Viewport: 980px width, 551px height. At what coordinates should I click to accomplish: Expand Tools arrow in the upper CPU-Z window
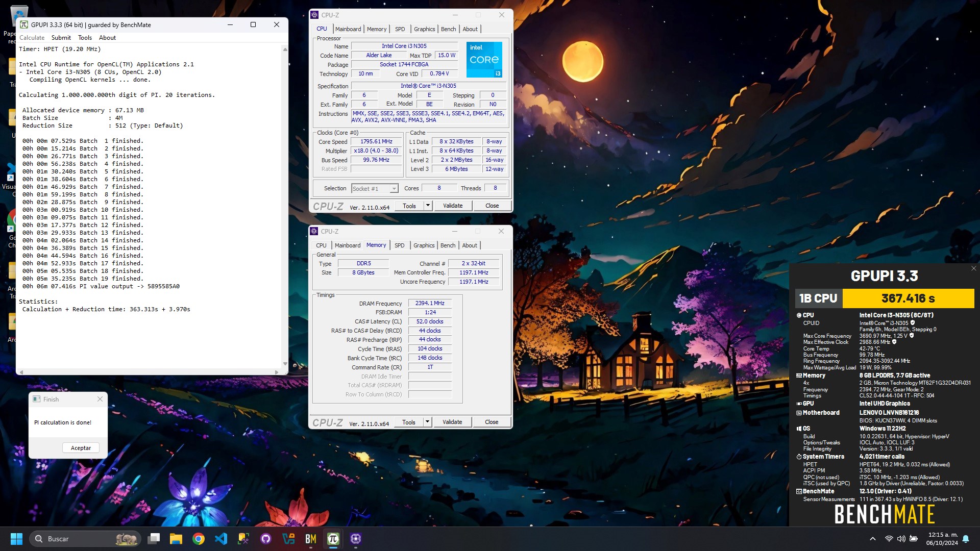coord(428,206)
